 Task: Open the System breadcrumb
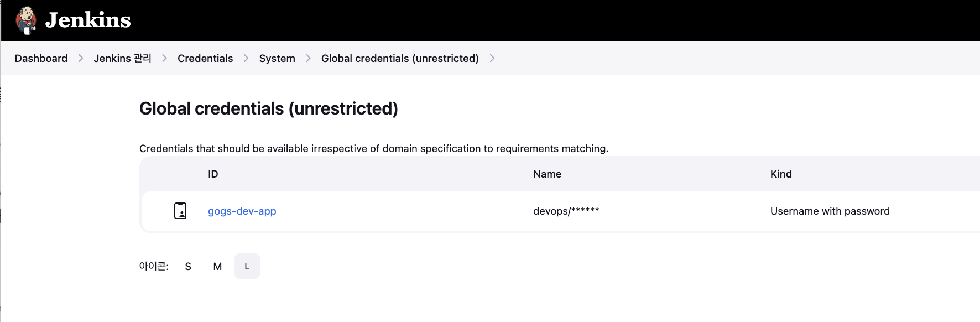(x=277, y=58)
